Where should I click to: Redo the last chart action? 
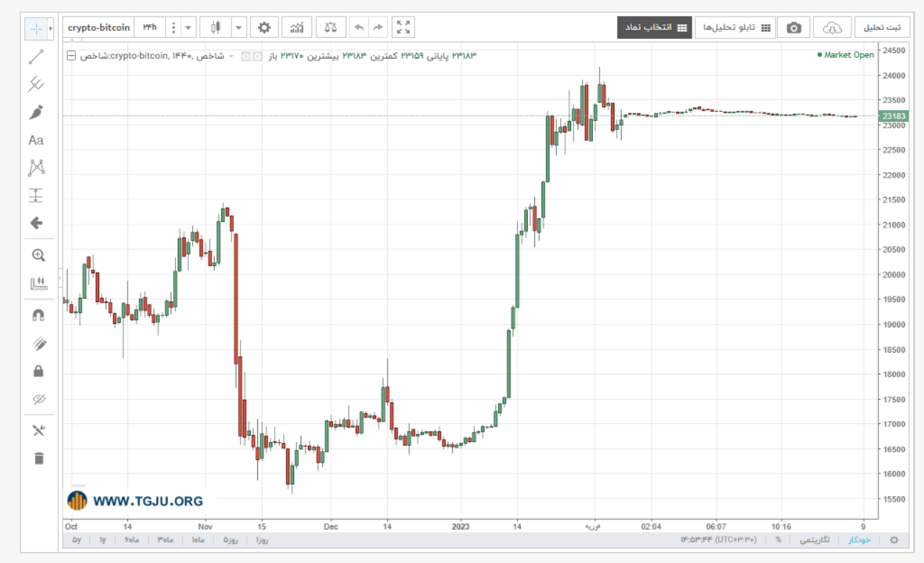378,27
